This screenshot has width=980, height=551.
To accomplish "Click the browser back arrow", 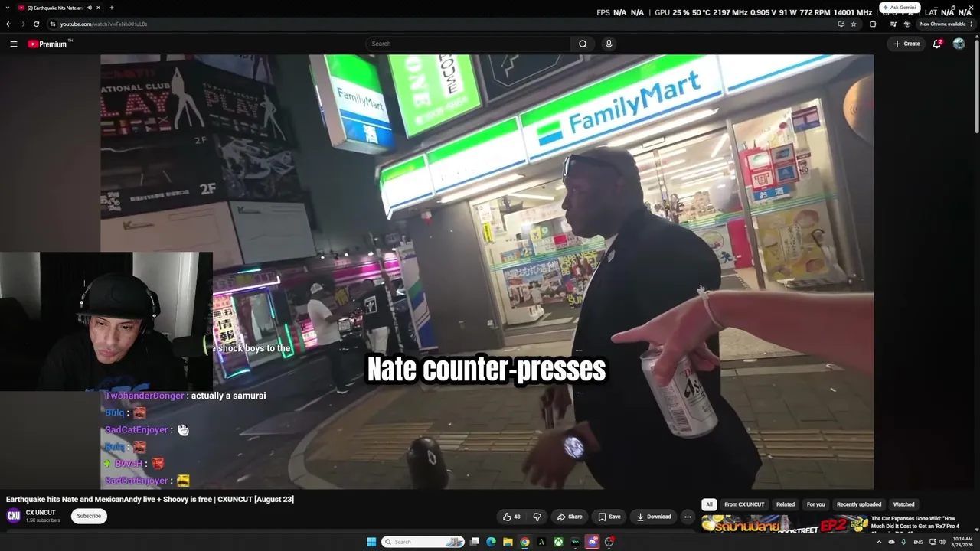I will (8, 24).
